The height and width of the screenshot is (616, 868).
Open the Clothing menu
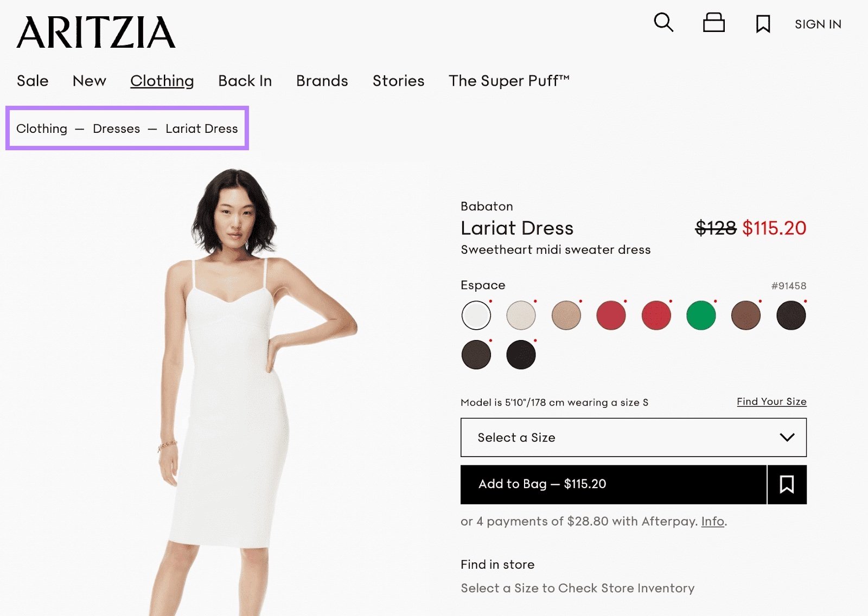[x=162, y=81]
